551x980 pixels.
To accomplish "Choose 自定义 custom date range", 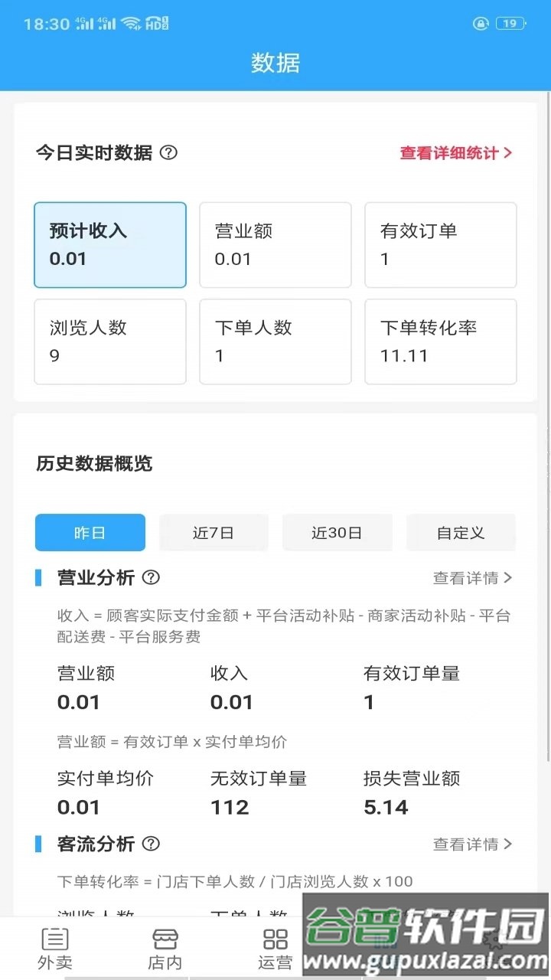I will pyautogui.click(x=461, y=533).
